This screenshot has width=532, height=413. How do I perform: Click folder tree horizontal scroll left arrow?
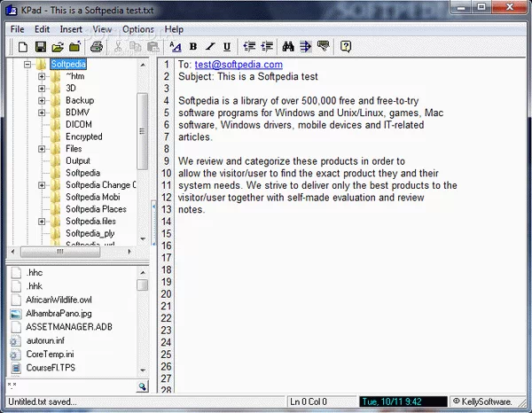click(13, 252)
